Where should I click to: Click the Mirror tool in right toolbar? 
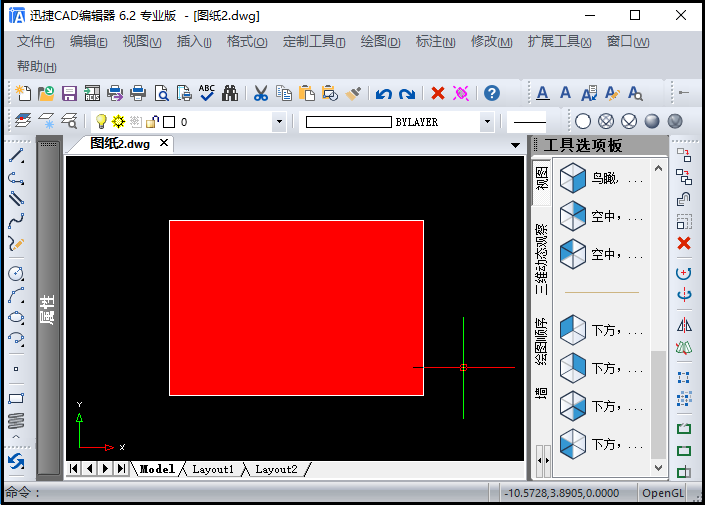684,325
